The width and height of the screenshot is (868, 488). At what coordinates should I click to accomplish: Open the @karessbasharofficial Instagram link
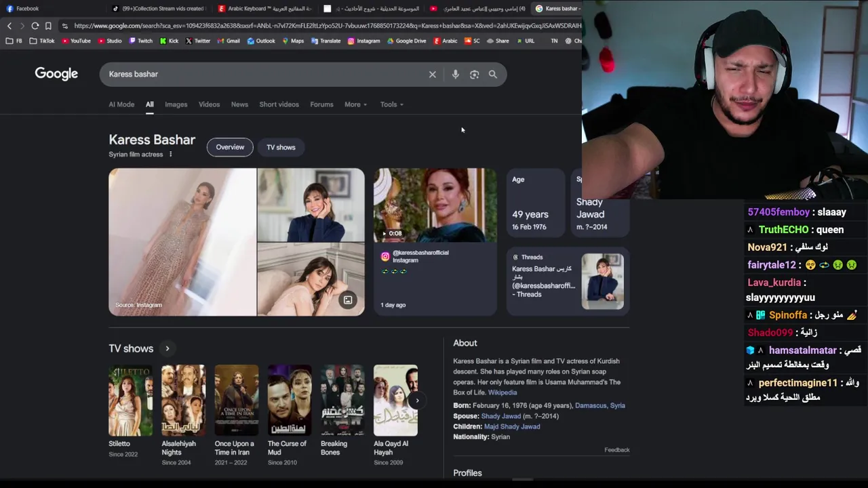click(x=420, y=256)
